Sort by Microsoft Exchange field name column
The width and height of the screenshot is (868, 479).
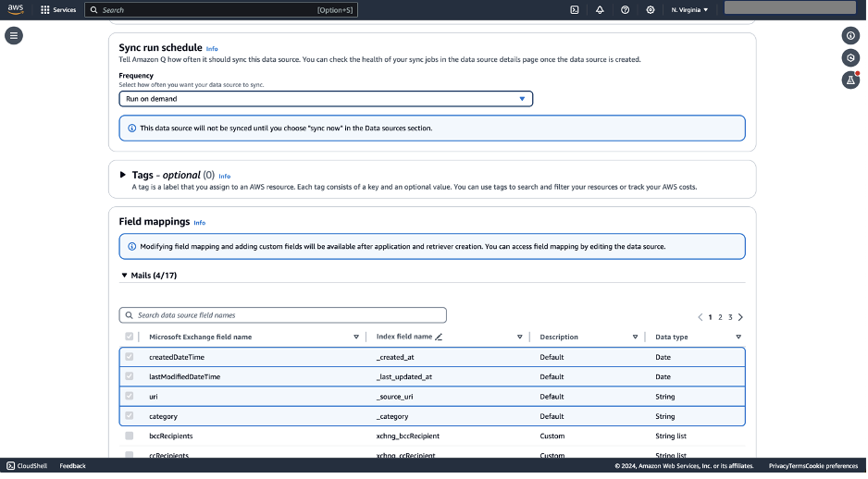coord(356,338)
